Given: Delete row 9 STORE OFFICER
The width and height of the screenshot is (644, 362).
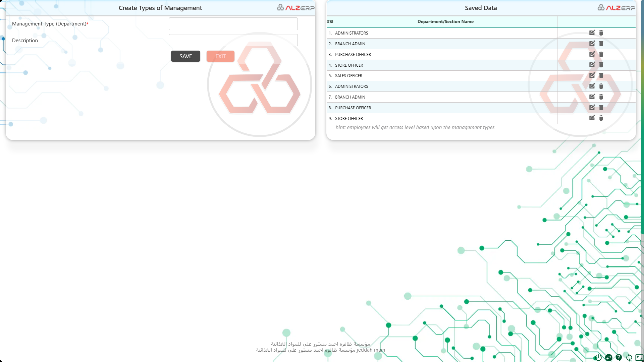Looking at the screenshot, I should tap(601, 118).
